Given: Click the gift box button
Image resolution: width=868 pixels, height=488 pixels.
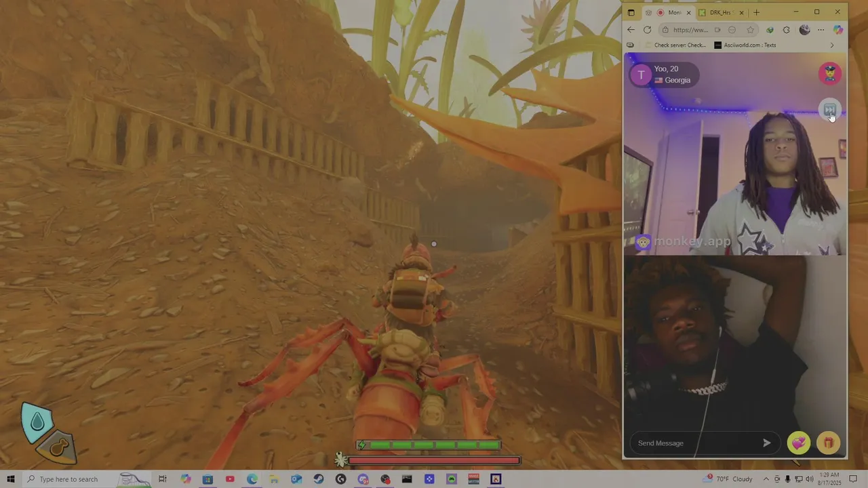Looking at the screenshot, I should [828, 443].
